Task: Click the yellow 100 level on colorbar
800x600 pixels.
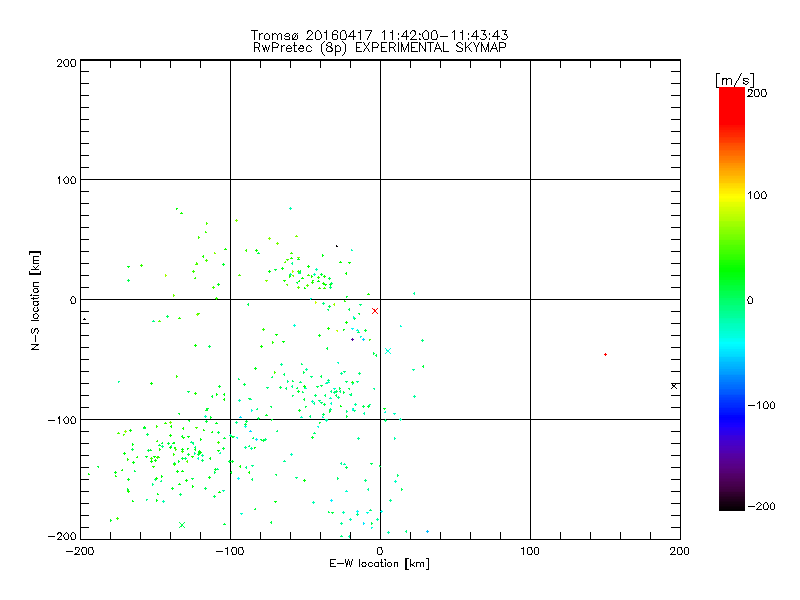Action: tap(732, 195)
